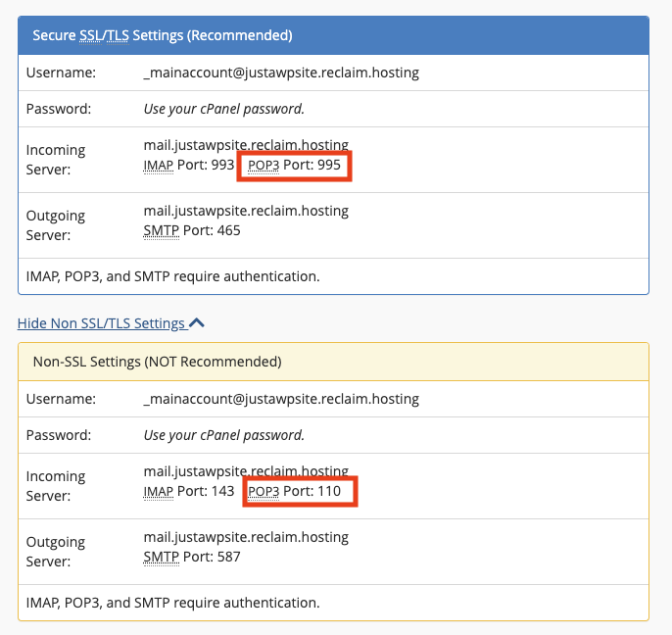Click 'Use your cPanel password.' in the Non-SSL panel
Image resolution: width=672 pixels, height=635 pixels.
(223, 435)
